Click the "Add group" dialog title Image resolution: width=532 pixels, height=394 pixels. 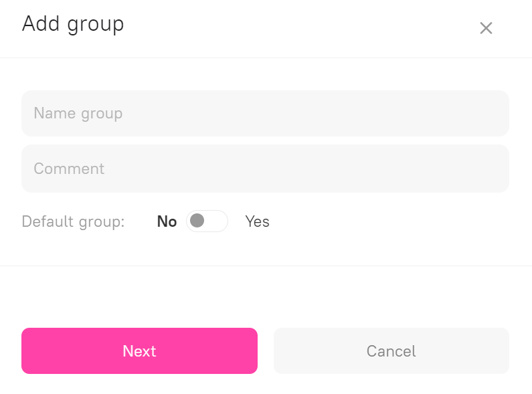click(x=73, y=24)
